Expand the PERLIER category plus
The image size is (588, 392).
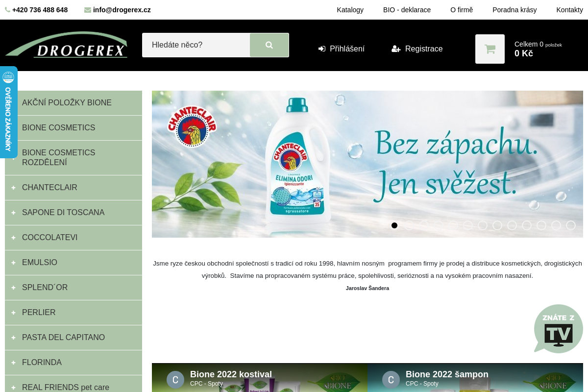[13, 313]
